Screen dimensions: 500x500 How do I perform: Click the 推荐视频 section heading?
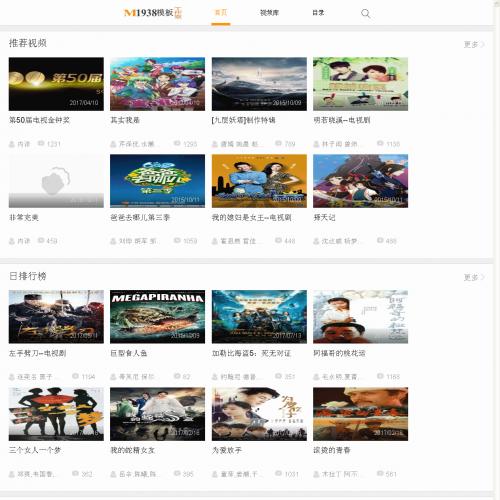coord(28,43)
